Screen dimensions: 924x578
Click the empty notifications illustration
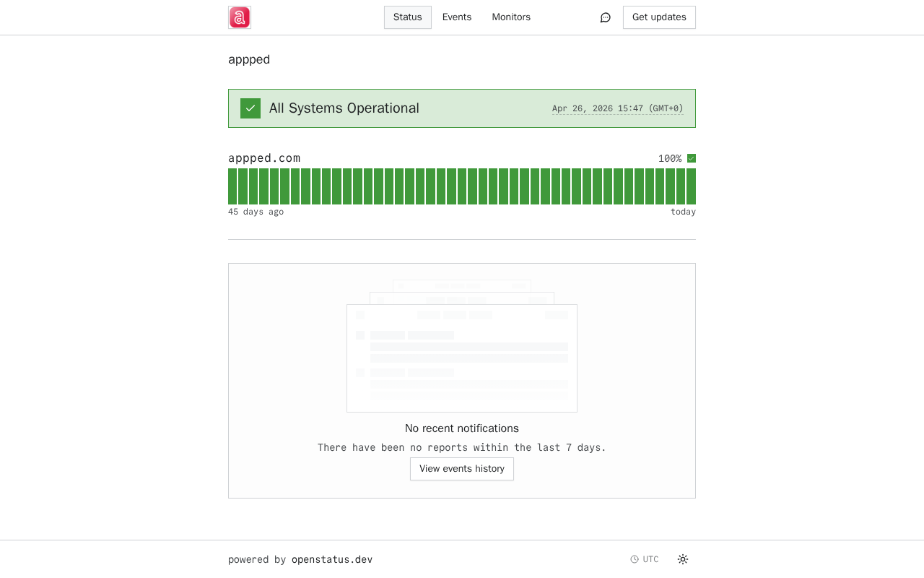[x=462, y=347]
